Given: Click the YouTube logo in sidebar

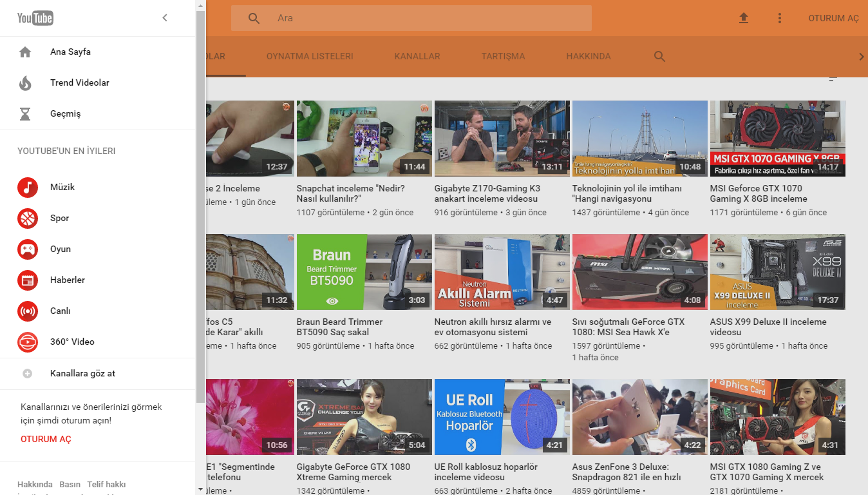Looking at the screenshot, I should (35, 18).
